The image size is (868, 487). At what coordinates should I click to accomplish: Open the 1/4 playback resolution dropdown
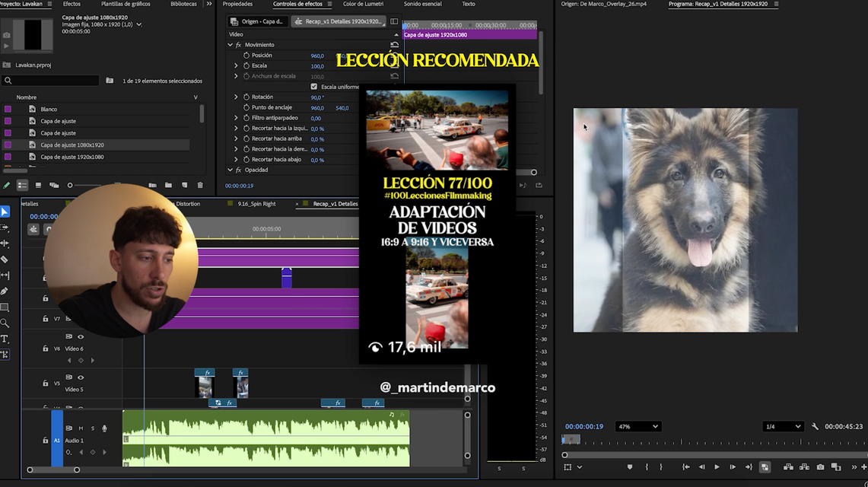tap(782, 427)
